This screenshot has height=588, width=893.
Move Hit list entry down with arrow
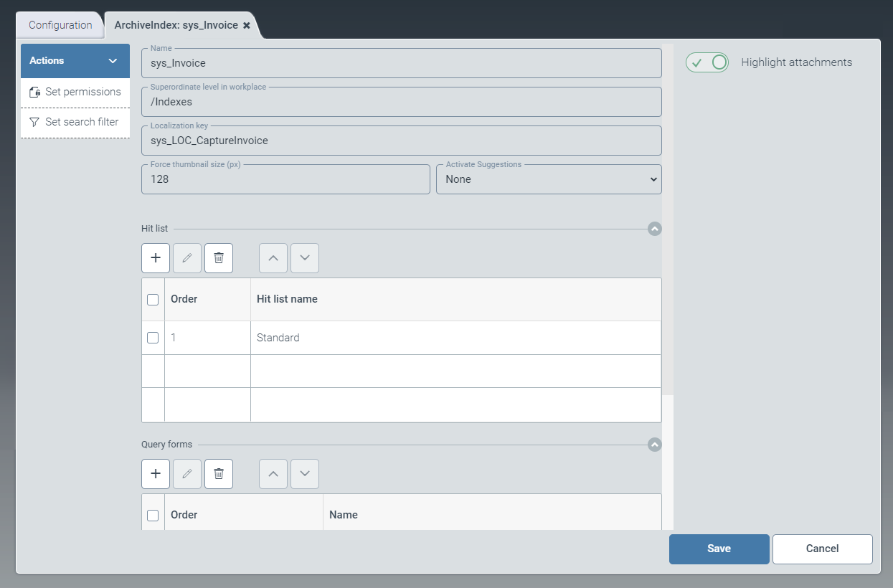tap(305, 258)
